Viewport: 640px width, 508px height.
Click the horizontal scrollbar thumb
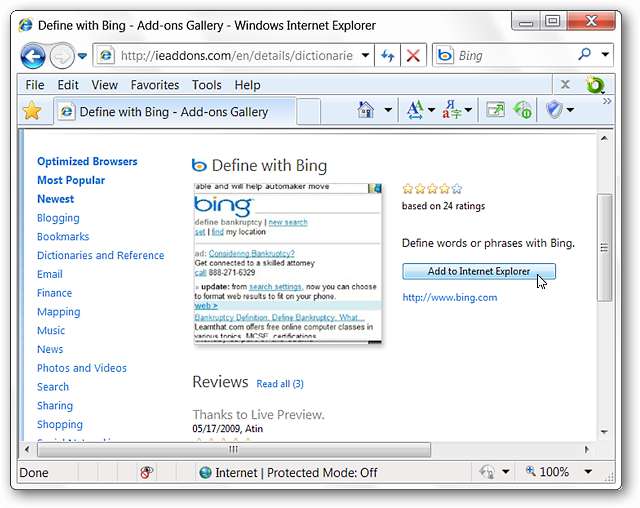pyautogui.click(x=233, y=450)
